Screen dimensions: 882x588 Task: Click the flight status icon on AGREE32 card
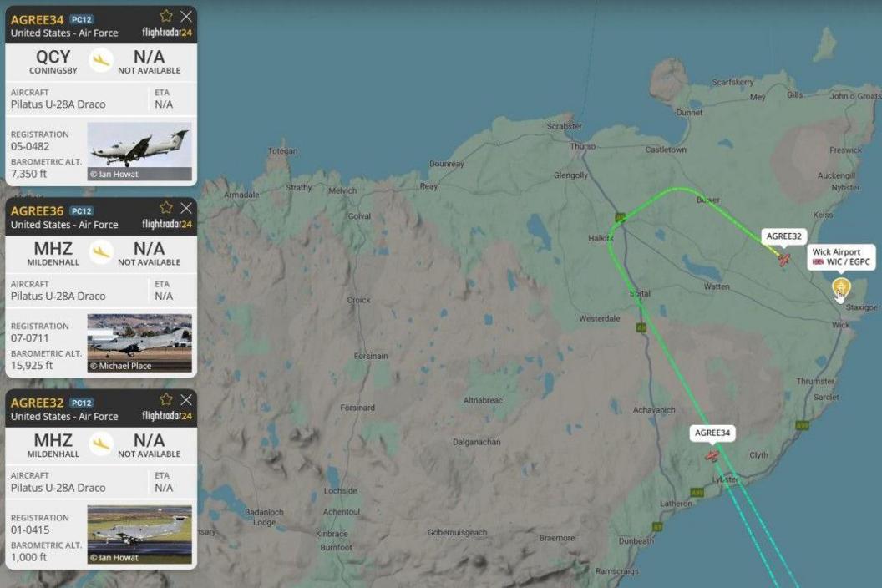click(101, 444)
